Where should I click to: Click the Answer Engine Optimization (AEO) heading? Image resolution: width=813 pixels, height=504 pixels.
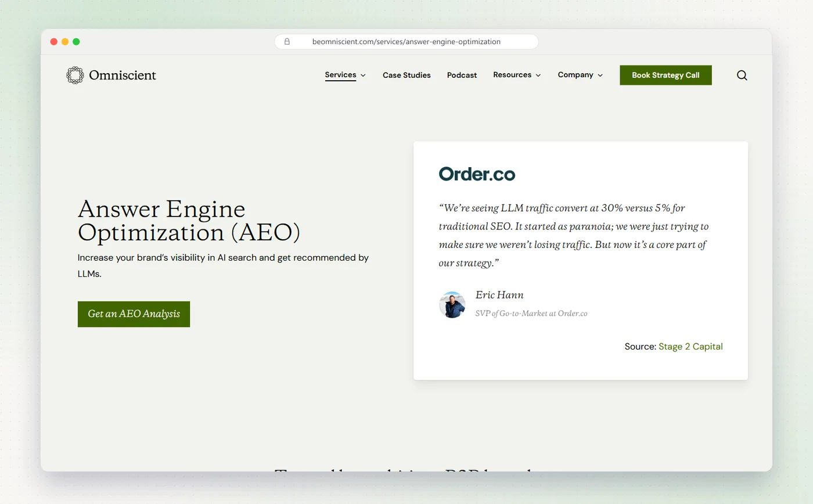click(189, 221)
